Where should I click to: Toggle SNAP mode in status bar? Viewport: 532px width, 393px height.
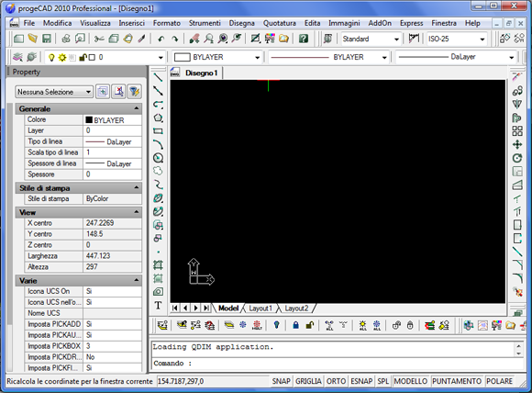(x=281, y=381)
